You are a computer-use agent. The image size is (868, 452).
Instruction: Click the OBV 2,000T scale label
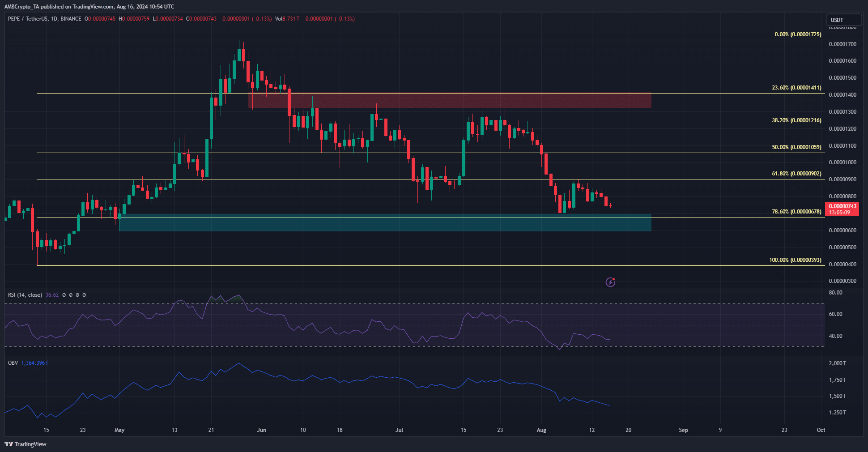pos(837,363)
